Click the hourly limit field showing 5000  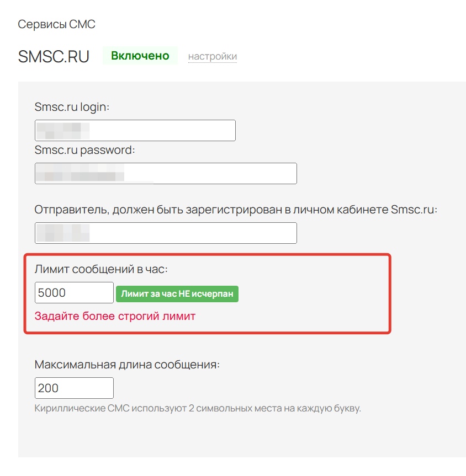[74, 293]
